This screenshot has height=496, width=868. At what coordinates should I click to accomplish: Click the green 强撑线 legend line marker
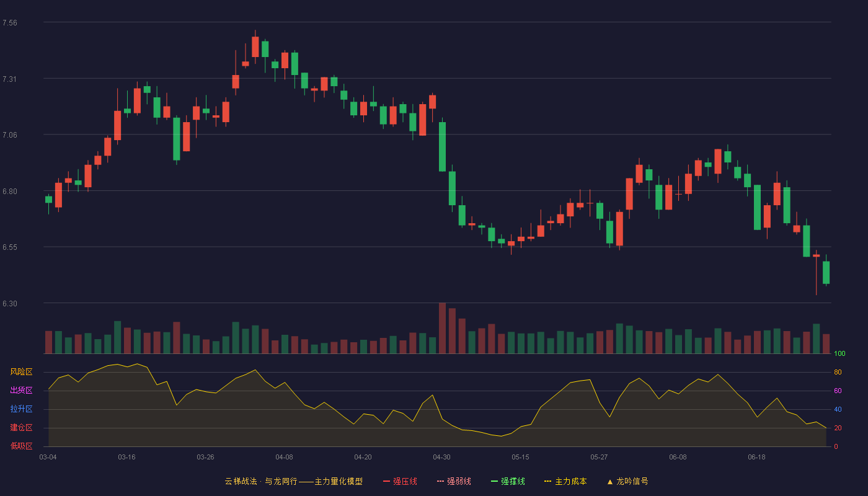pos(494,481)
